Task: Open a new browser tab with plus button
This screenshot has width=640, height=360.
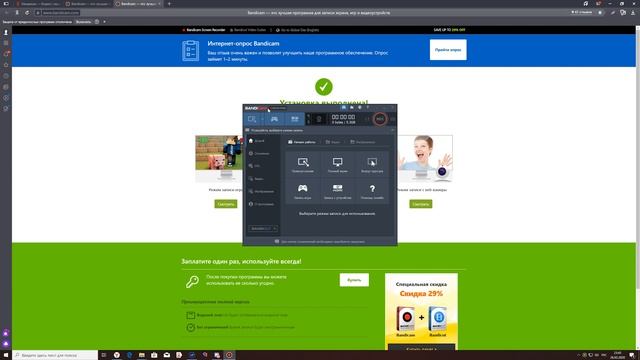Action: 169,4
